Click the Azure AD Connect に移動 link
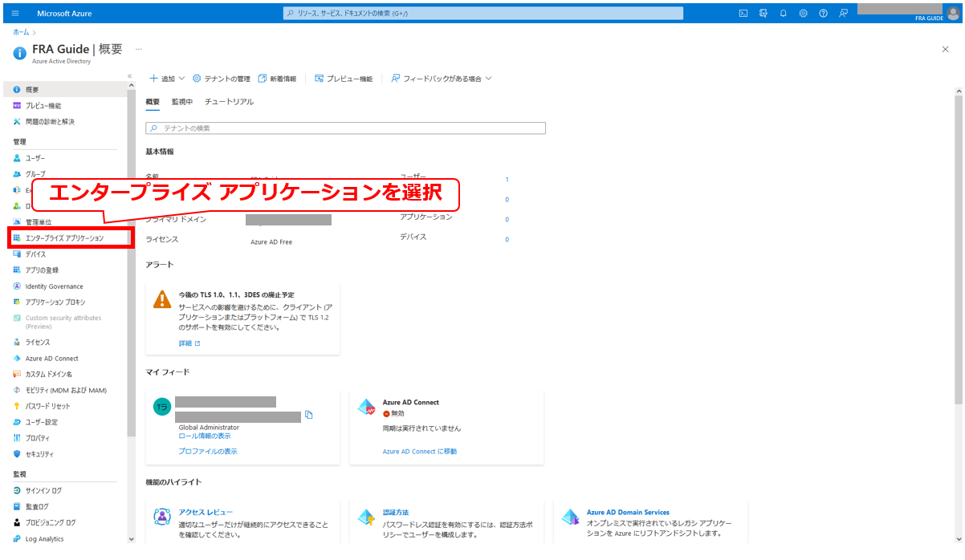 (419, 452)
